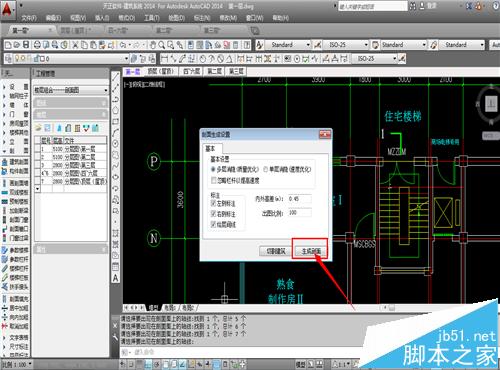This screenshot has height=370, width=500.
Task: Open the 文件(F) menu
Action: tap(29, 18)
